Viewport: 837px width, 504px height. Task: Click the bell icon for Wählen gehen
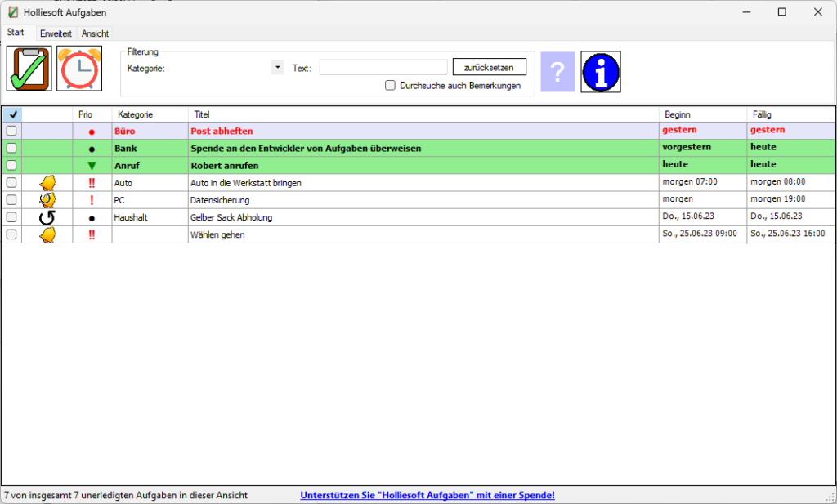(x=47, y=234)
